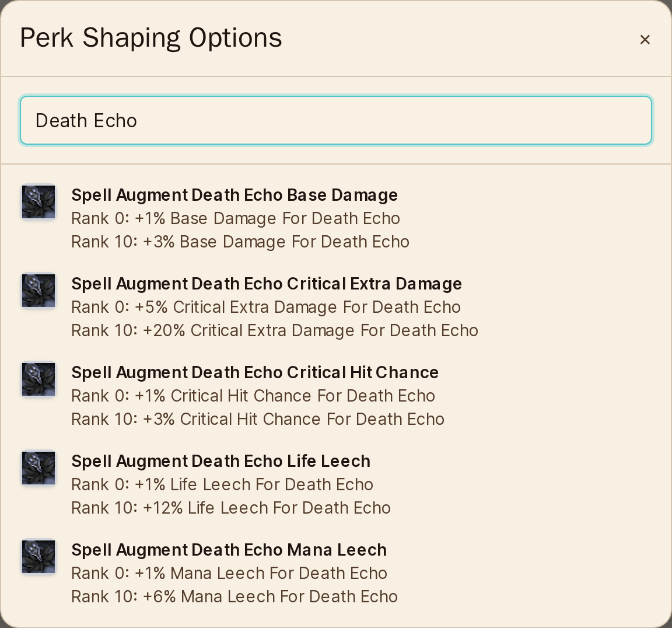Click Rank 10 +12% Life Leech line

click(x=231, y=508)
